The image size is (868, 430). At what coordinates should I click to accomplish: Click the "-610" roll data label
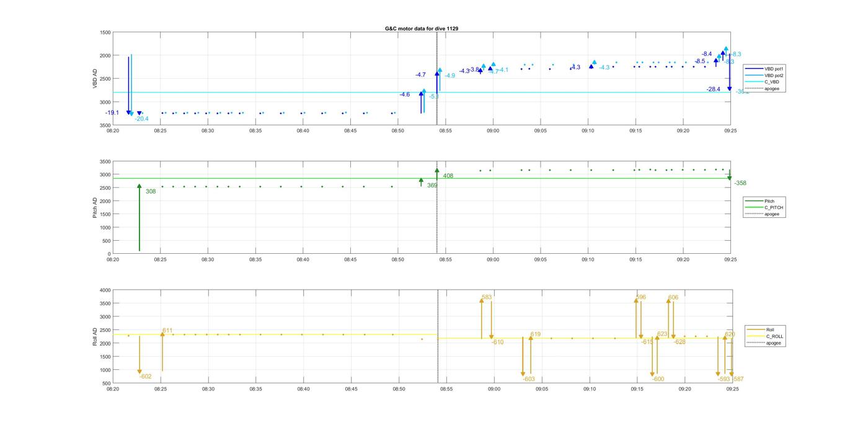tap(498, 342)
